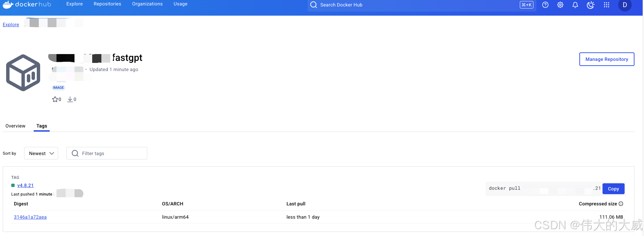Click the IMAGE badge label

click(59, 87)
